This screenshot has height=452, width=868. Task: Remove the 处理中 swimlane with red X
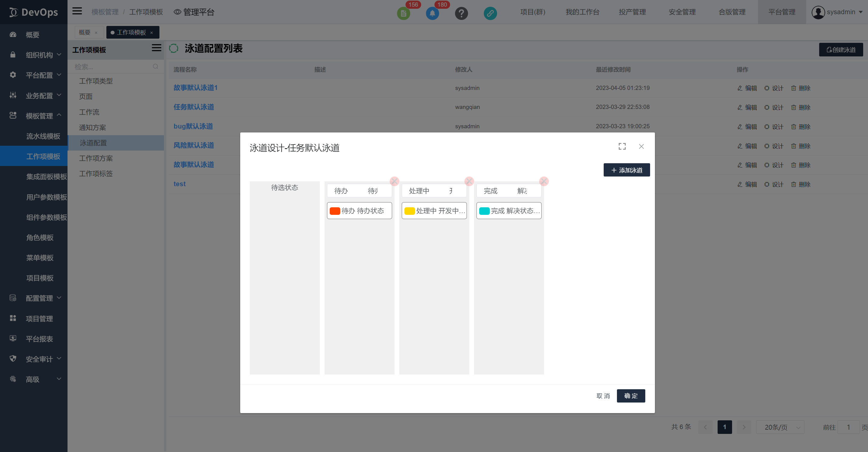tap(469, 181)
